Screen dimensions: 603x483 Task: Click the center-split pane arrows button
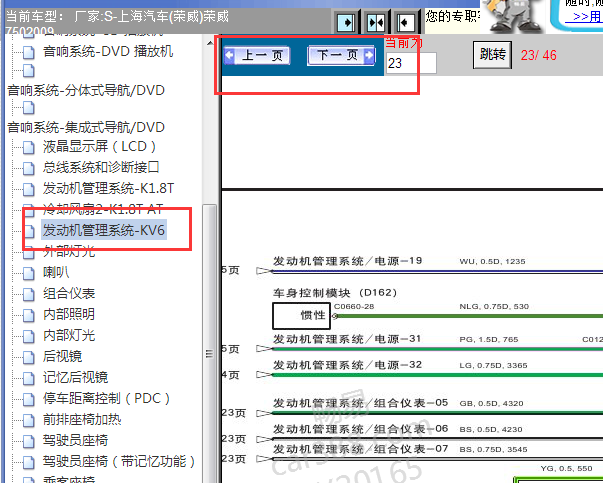click(x=376, y=22)
